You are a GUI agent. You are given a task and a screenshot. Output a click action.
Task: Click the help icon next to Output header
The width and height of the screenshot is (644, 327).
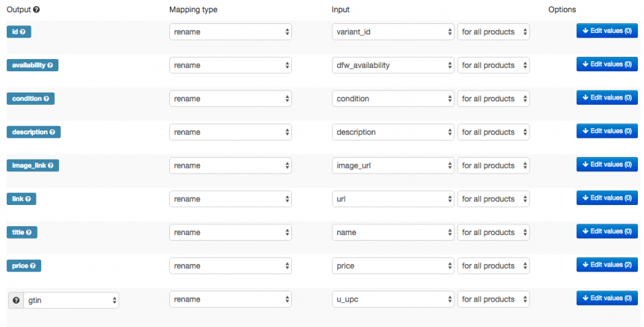click(x=36, y=10)
